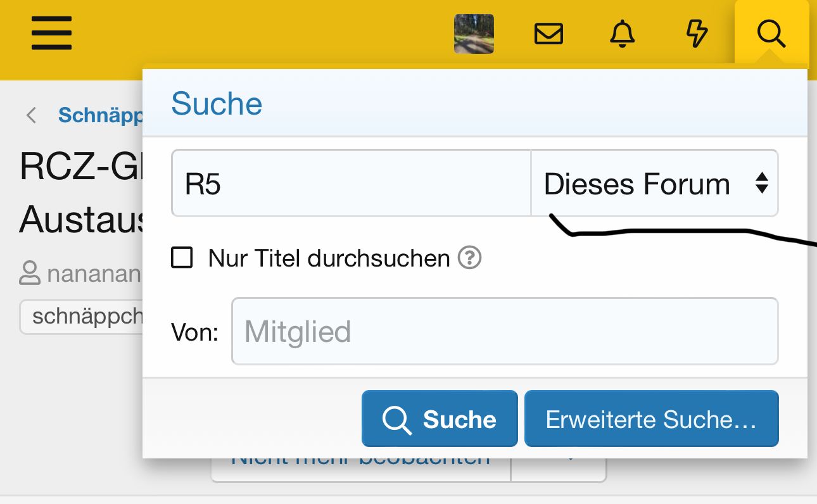
Task: Open the user avatar account menu
Action: click(x=474, y=34)
